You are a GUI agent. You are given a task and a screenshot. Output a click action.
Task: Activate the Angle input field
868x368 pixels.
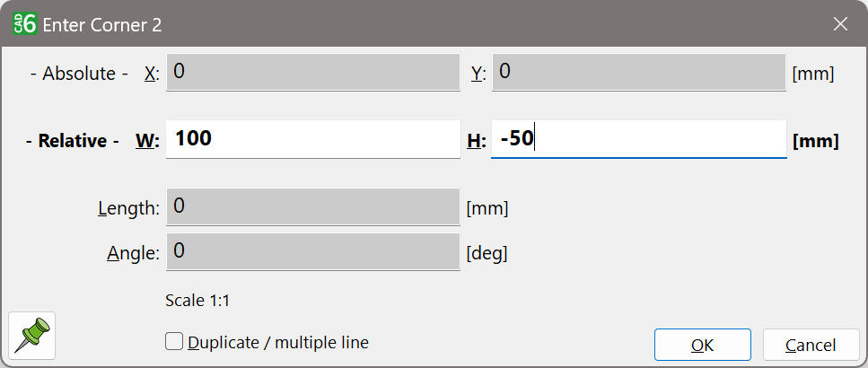coord(313,252)
